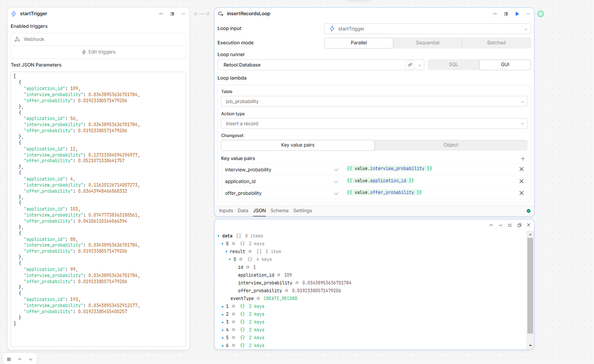Set execution mode to Sequential
This screenshot has height=364, width=594.
pos(427,43)
